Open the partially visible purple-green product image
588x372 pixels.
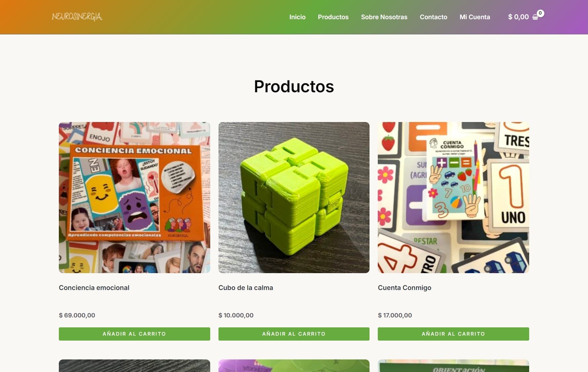[x=294, y=366]
